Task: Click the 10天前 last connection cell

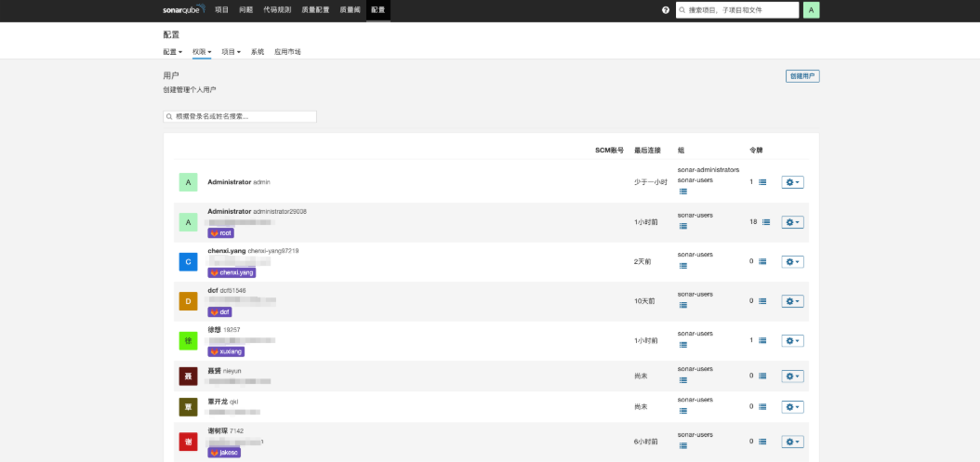Action: [x=644, y=300]
